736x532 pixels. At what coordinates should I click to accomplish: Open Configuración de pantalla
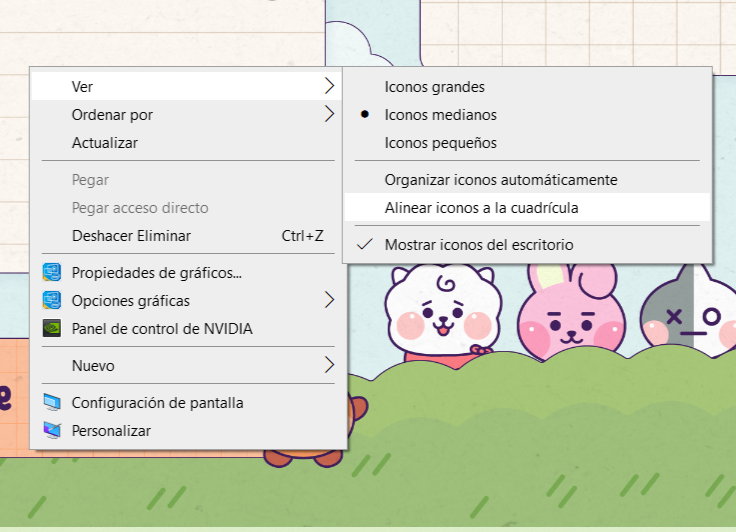pyautogui.click(x=186, y=403)
